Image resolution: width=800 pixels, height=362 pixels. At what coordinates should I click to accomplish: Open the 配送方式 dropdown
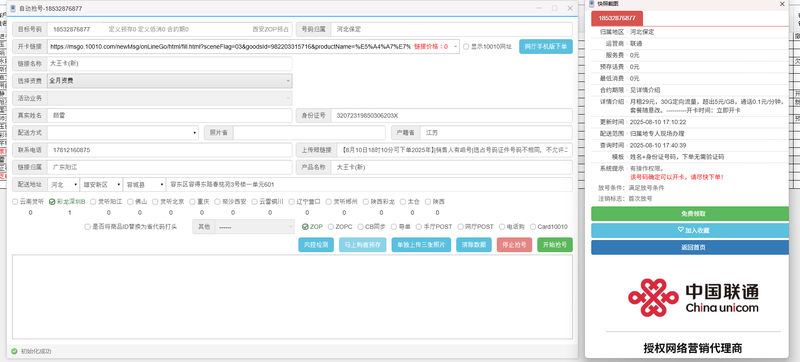(123, 133)
